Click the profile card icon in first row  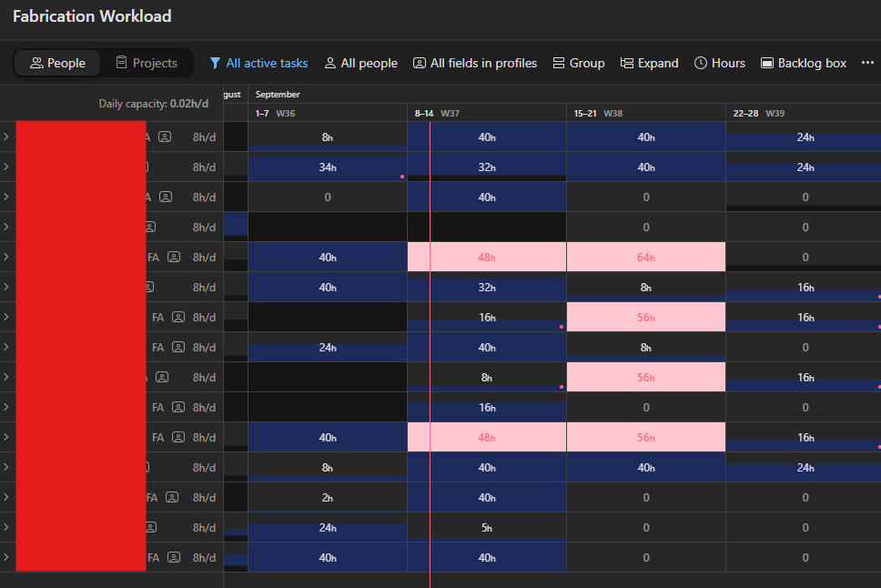(165, 137)
